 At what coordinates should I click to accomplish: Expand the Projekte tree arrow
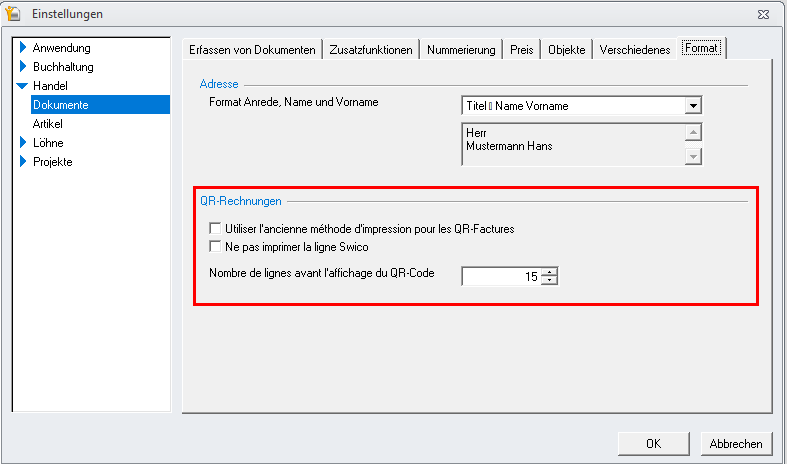click(x=23, y=161)
